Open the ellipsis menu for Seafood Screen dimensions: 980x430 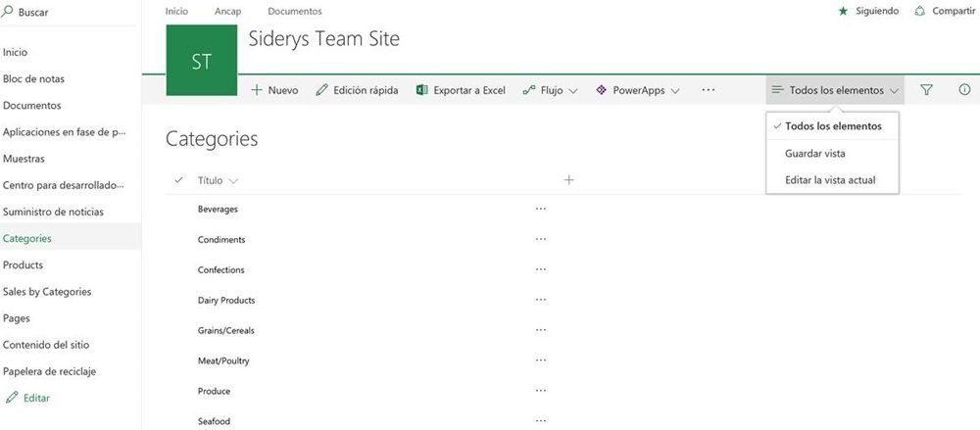click(541, 421)
